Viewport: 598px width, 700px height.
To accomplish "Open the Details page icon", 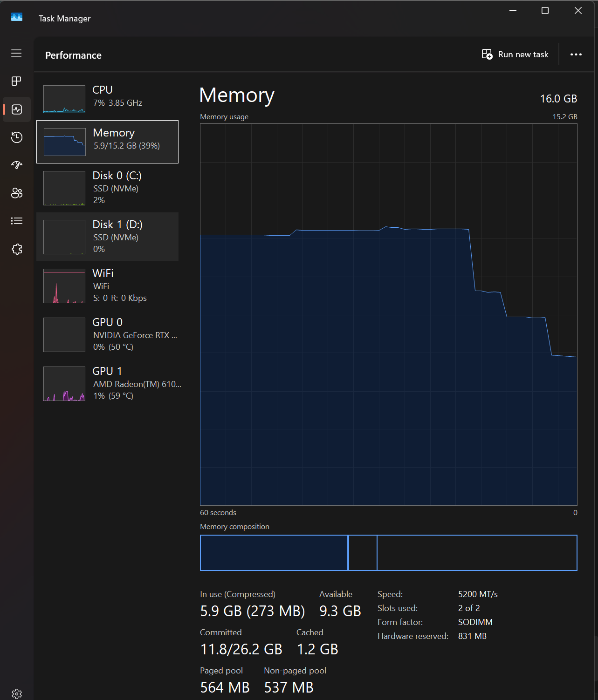I will (16, 221).
